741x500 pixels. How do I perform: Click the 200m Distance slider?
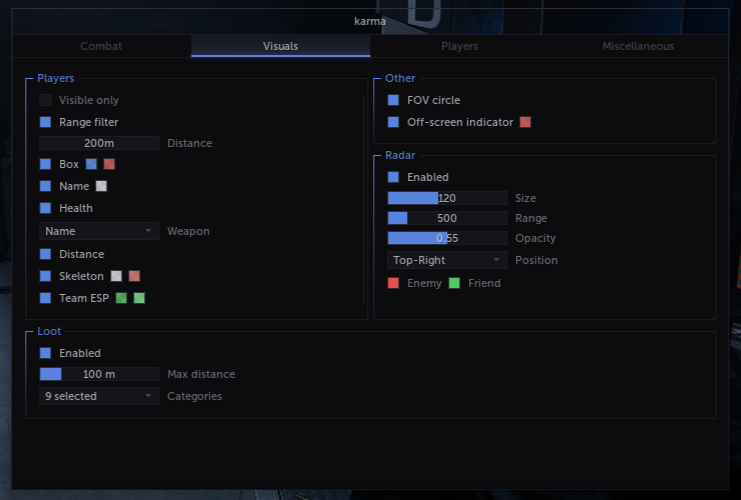point(99,143)
